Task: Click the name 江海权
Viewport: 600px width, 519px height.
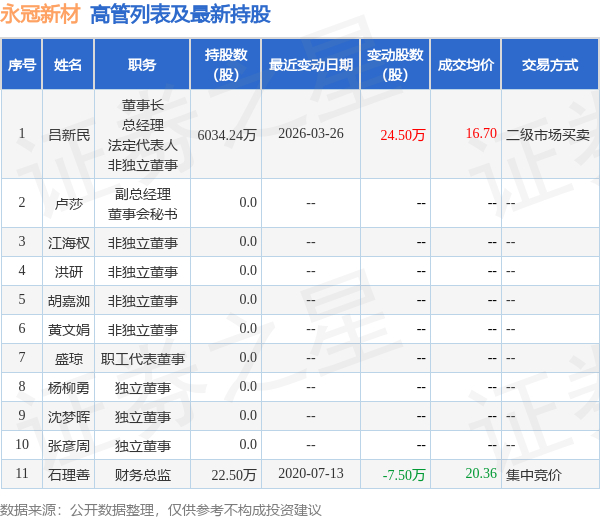Action: point(69,243)
